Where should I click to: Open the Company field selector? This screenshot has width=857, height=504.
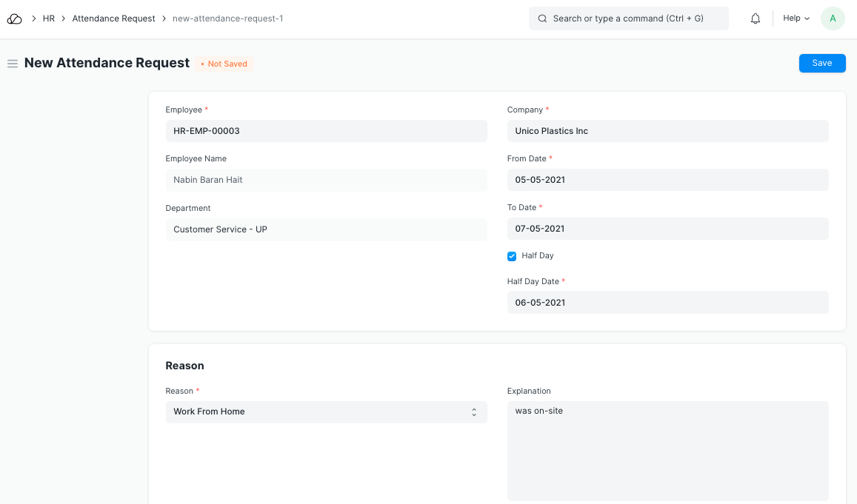[667, 131]
